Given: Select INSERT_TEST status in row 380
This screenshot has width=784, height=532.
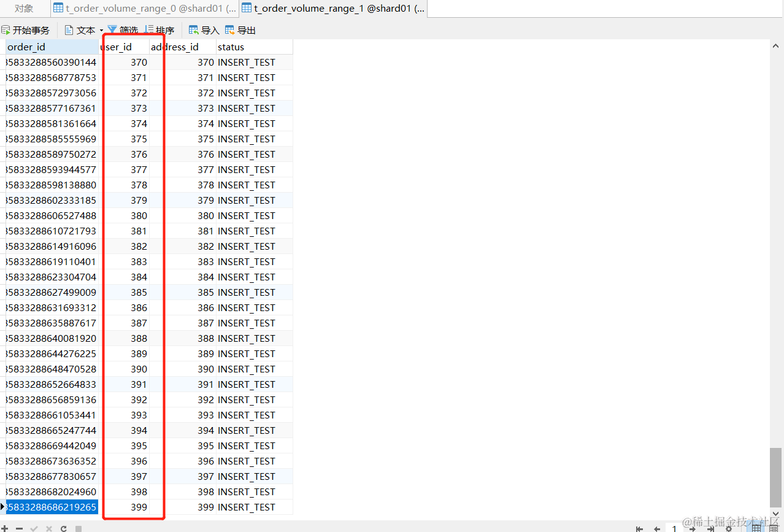Looking at the screenshot, I should 254,215.
